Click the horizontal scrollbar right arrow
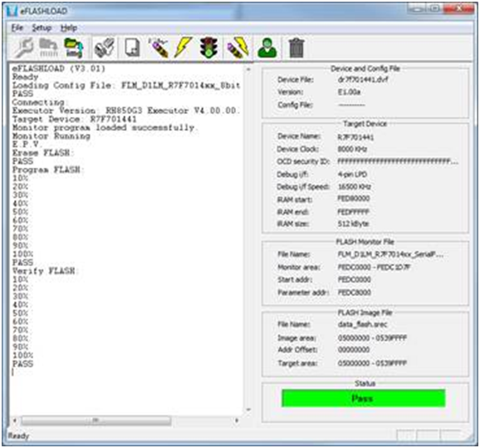Screen dimensions: 480x448 click(x=237, y=421)
